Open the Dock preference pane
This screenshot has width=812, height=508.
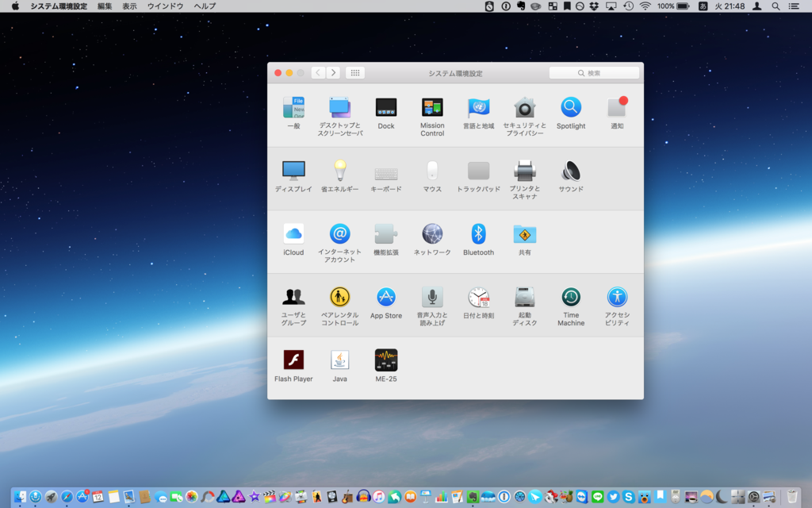tap(386, 113)
